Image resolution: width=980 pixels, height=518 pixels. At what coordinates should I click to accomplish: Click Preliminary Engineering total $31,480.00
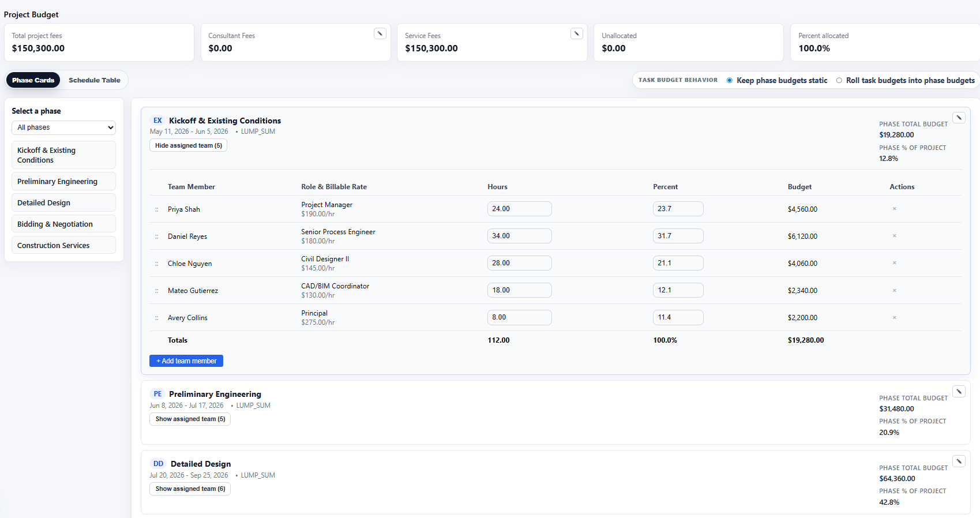click(896, 409)
